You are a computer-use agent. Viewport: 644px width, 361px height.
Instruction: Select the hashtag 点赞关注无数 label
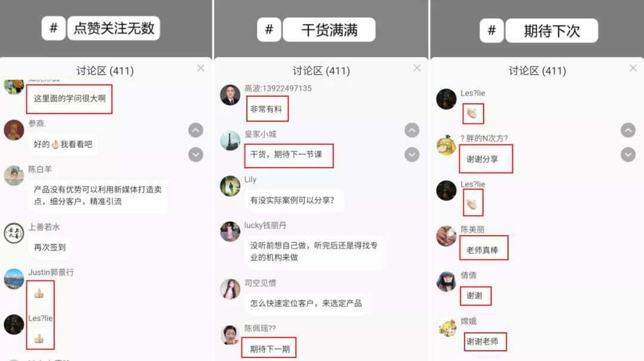click(114, 29)
